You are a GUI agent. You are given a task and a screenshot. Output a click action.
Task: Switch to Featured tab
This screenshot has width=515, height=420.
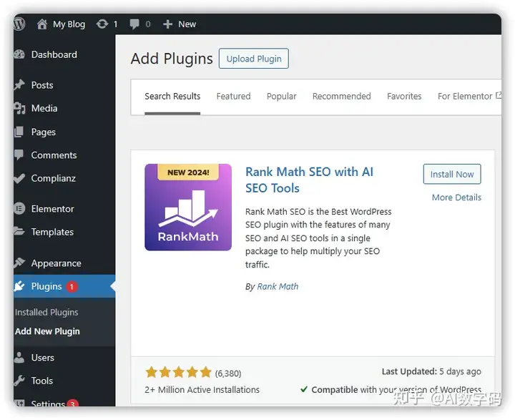[x=233, y=97]
